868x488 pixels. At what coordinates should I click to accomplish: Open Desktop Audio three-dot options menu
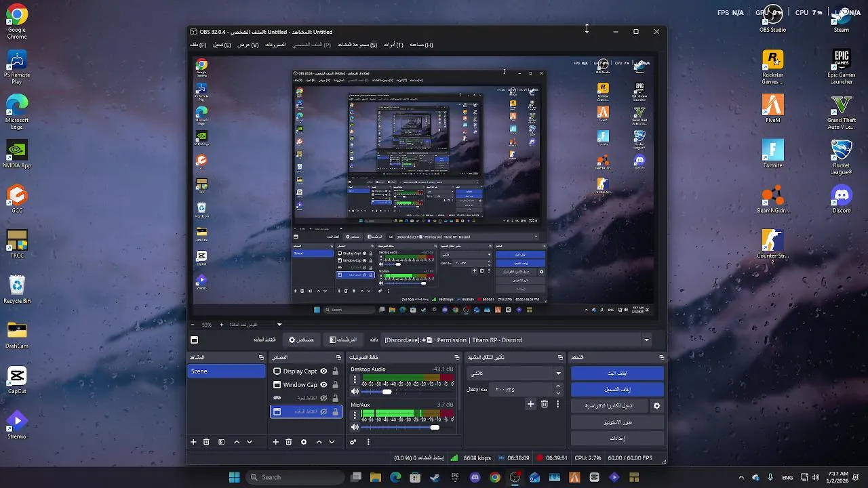pyautogui.click(x=355, y=380)
